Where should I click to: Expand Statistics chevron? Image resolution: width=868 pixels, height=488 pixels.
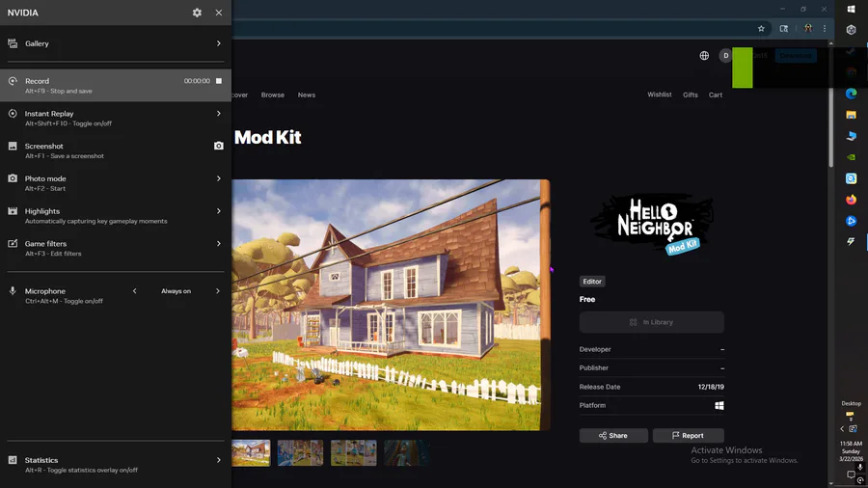pyautogui.click(x=219, y=460)
